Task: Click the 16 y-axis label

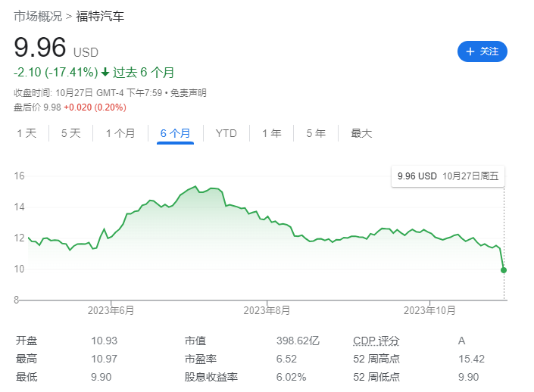Action: click(x=19, y=176)
